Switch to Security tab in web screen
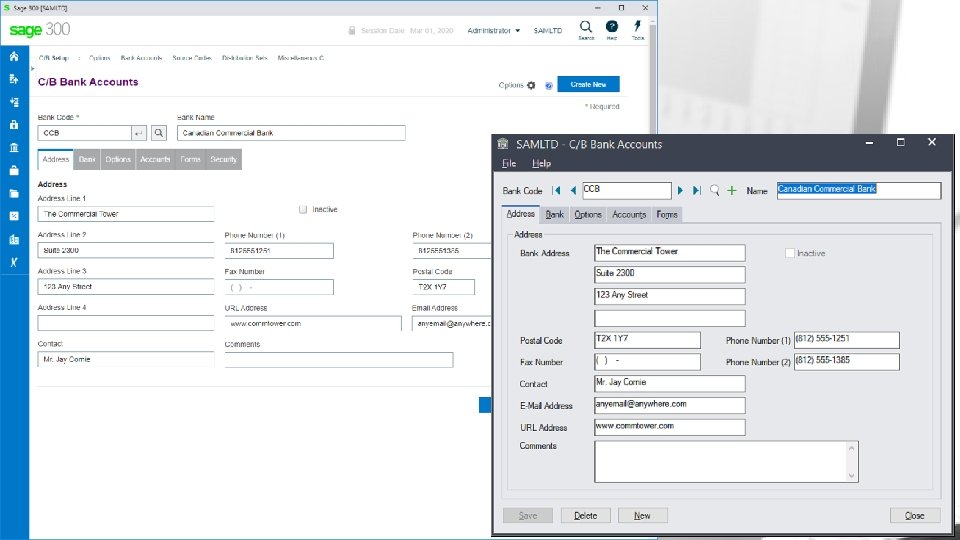This screenshot has width=960, height=540. (x=223, y=159)
